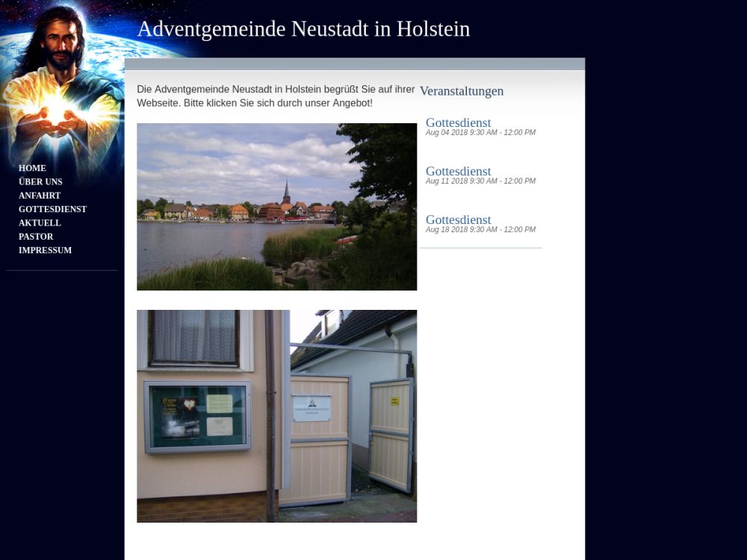Open the harbor town photo with church steeple
The width and height of the screenshot is (747, 560).
click(x=276, y=207)
